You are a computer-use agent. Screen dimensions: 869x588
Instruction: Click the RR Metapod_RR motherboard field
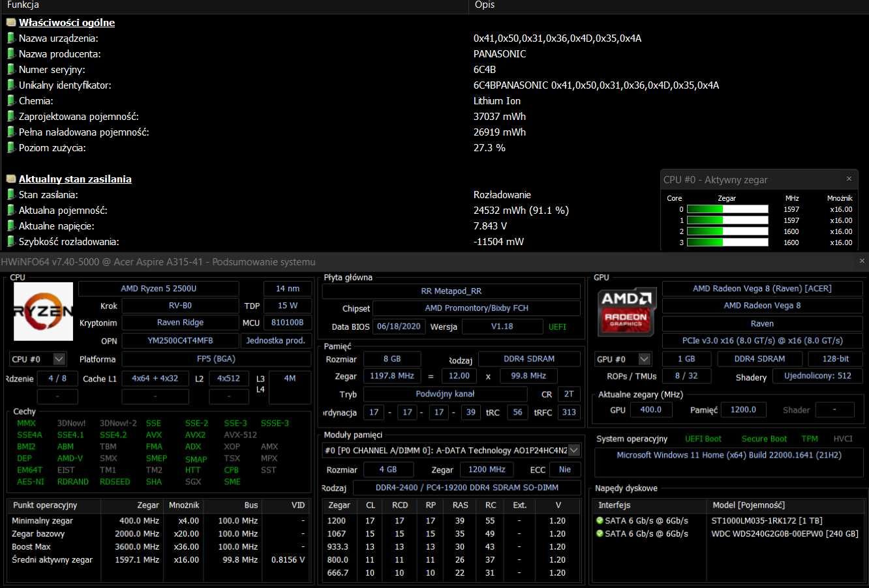[x=451, y=291]
